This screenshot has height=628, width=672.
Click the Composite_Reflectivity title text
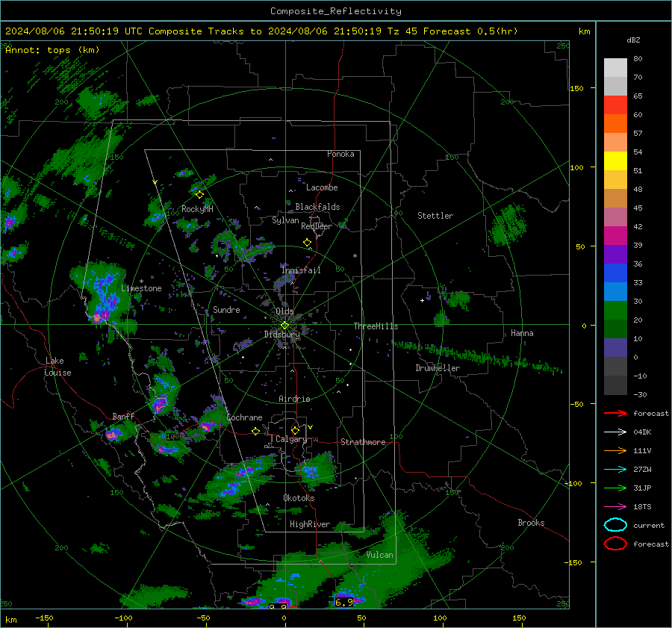[336, 11]
